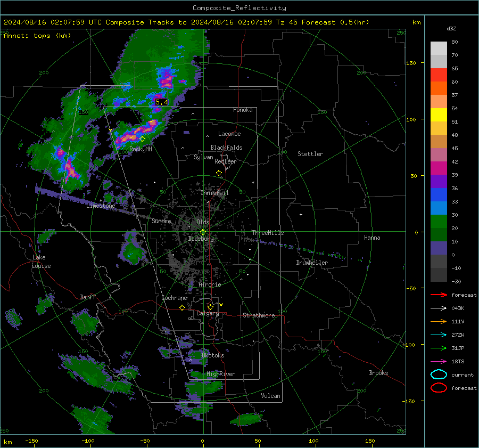This screenshot has height=448, width=479.
Task: Click the Lacombe city label
Action: 229,134
